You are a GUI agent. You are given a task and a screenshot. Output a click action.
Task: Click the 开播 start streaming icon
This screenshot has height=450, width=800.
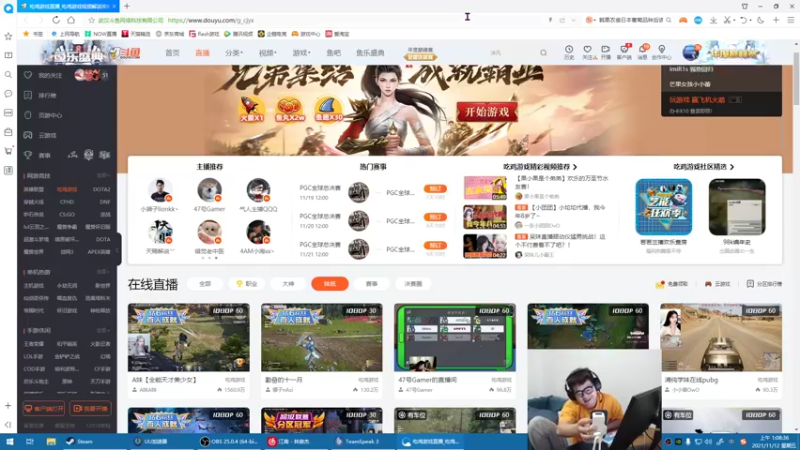[606, 52]
